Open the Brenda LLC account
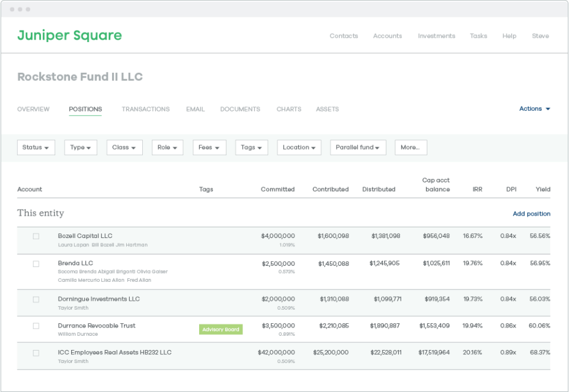Image resolution: width=569 pixels, height=392 pixels. (x=75, y=264)
